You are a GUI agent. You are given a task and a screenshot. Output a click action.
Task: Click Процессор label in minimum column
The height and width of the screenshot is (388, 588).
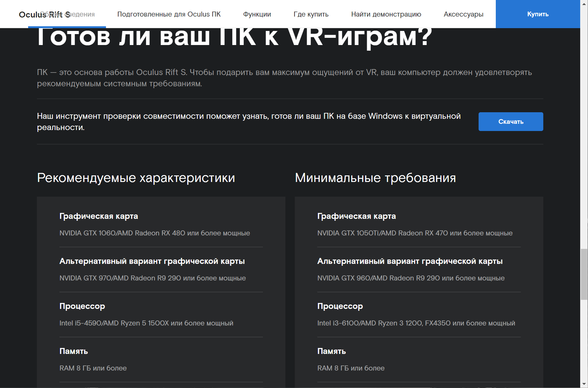click(340, 306)
